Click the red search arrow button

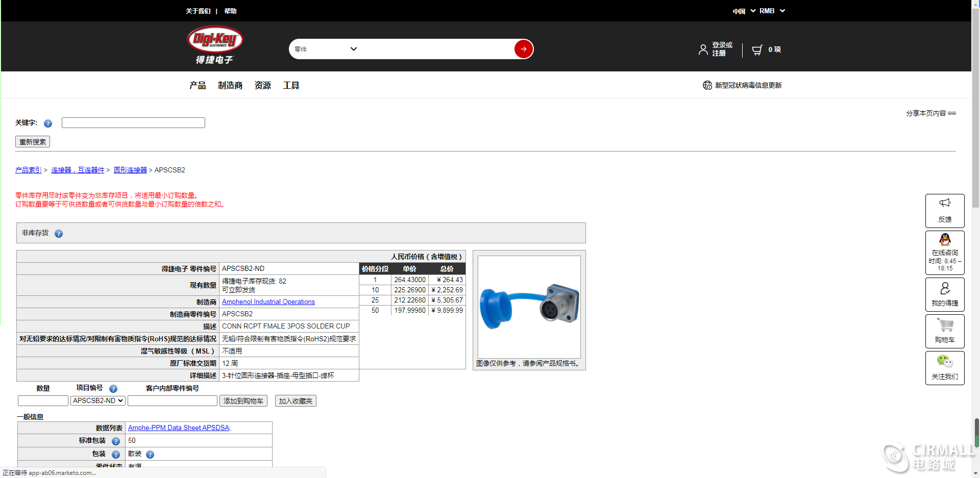(x=524, y=49)
